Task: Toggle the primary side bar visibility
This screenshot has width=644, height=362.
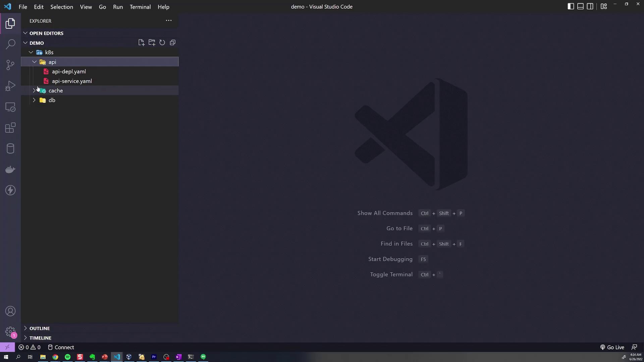Action: (x=571, y=6)
